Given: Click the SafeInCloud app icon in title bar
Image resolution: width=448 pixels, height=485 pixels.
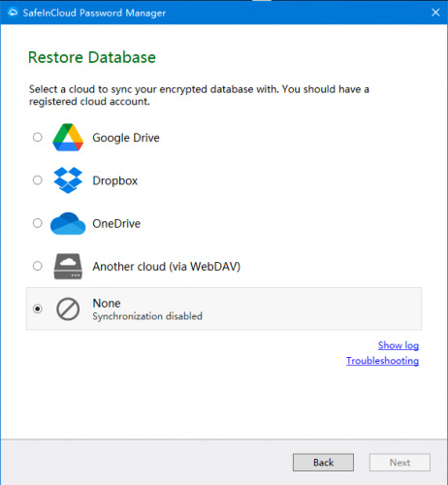Looking at the screenshot, I should coord(13,13).
